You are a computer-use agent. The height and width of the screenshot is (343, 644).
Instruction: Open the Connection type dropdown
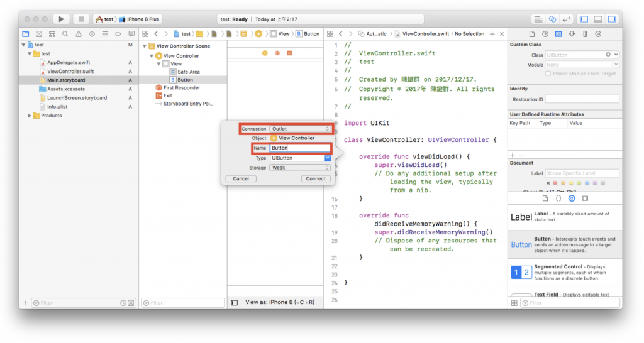[300, 129]
